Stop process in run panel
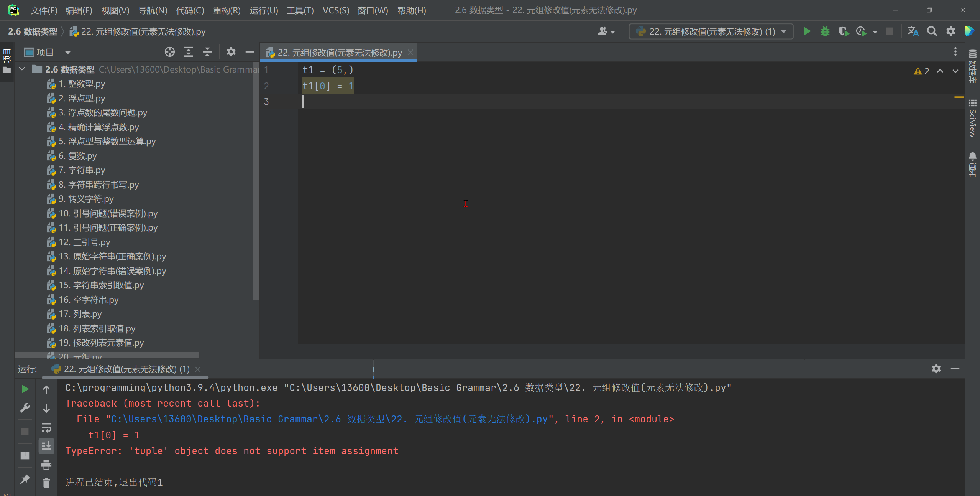This screenshot has height=496, width=980. [25, 432]
